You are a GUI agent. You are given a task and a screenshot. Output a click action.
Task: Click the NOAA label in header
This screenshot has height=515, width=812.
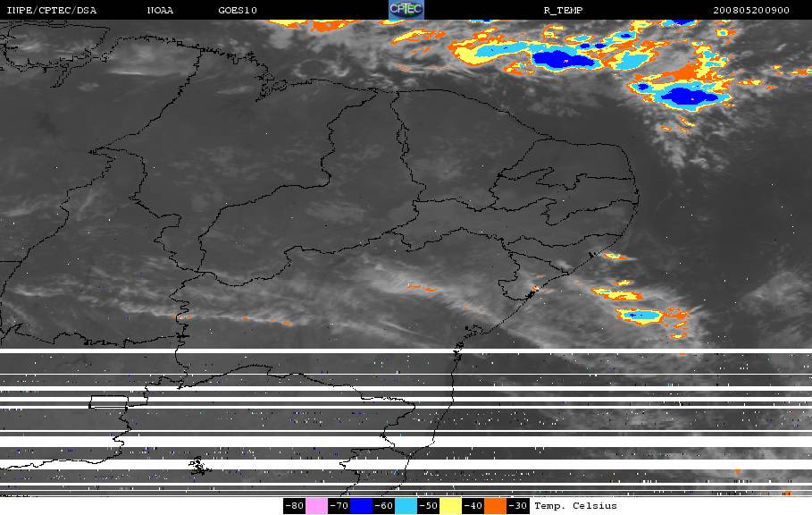pos(160,11)
